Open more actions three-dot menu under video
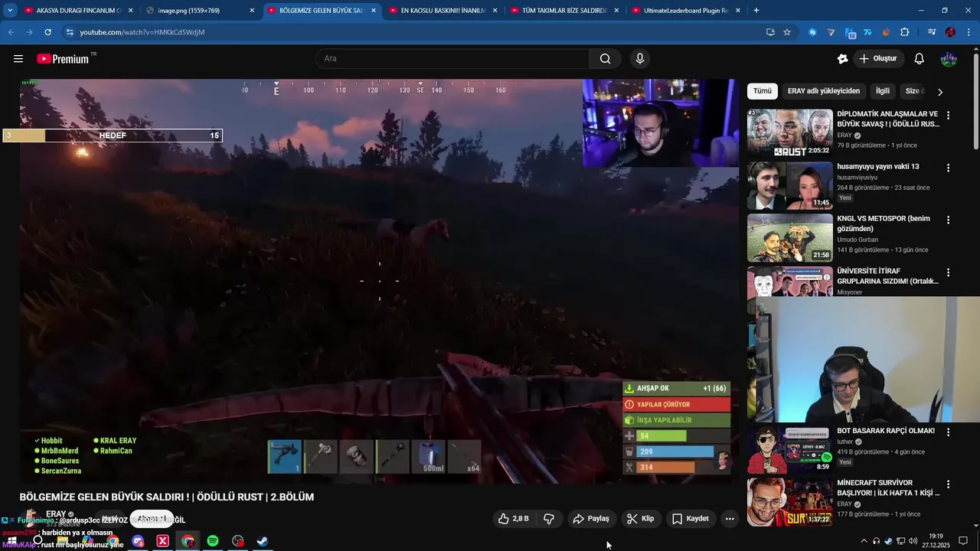The image size is (980, 551). pyautogui.click(x=730, y=519)
